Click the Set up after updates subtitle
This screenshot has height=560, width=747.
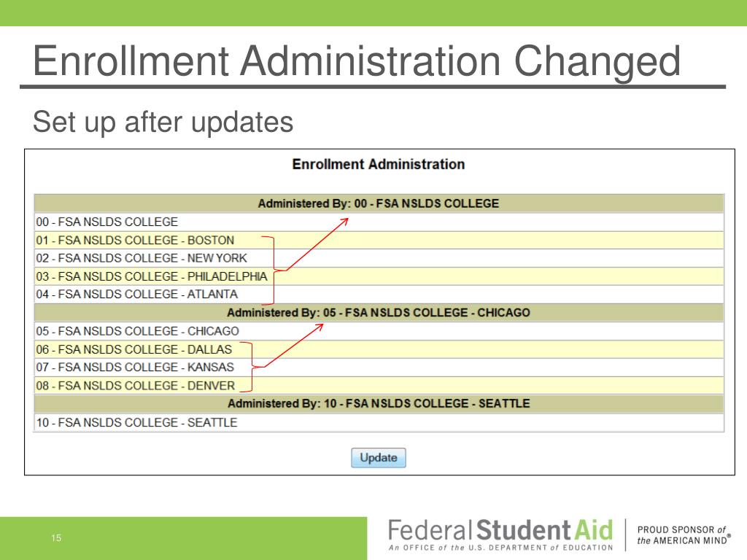(163, 122)
